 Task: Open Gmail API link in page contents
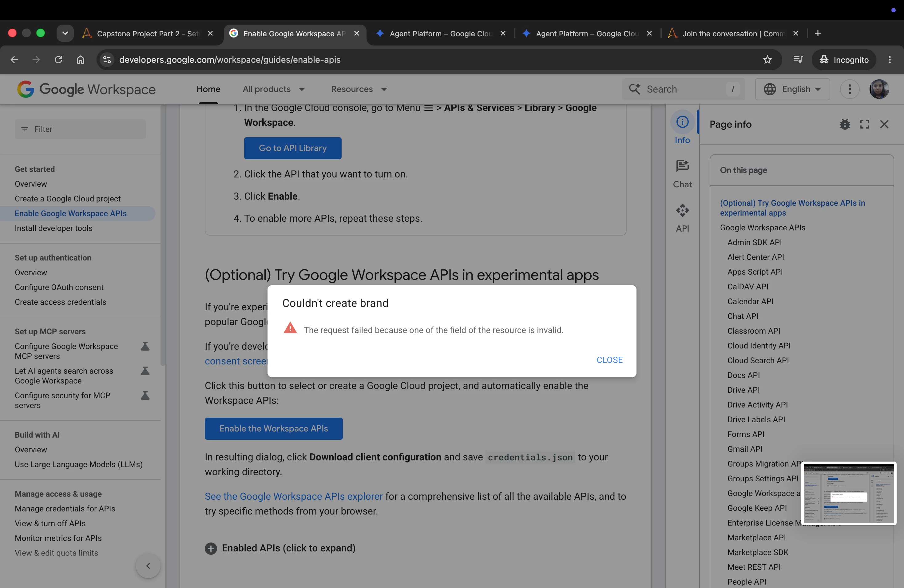[744, 449]
